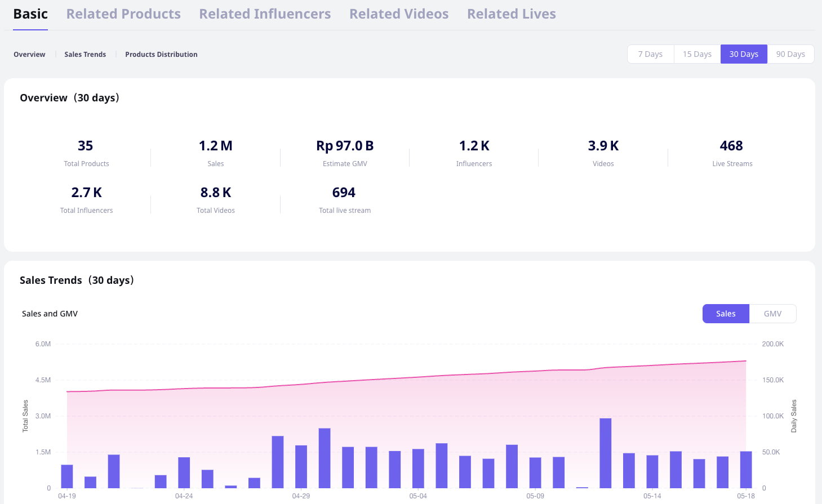Click the Sales Trends anchor link
This screenshot has height=504, width=822.
(85, 55)
